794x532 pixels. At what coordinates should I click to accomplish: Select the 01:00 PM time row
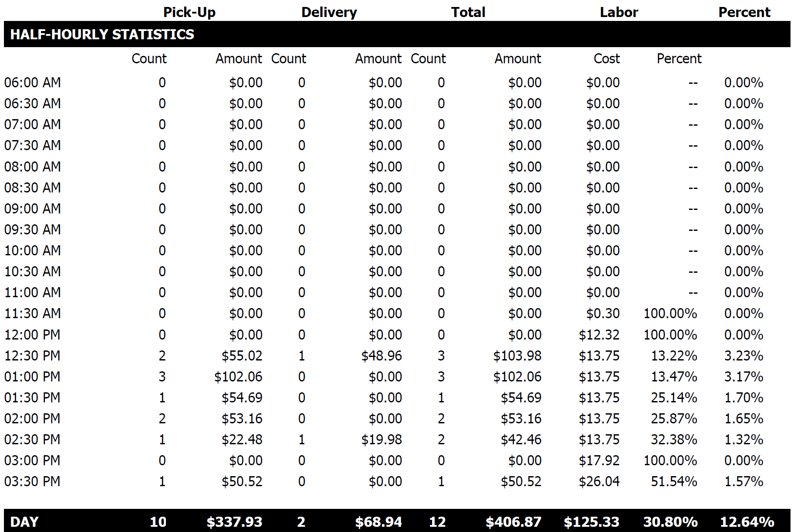pos(32,377)
